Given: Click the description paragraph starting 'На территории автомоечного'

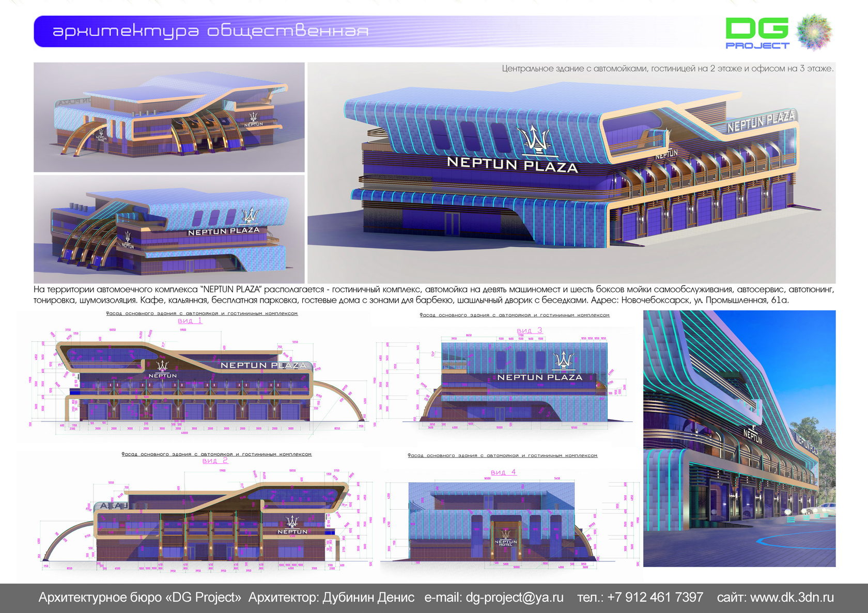Looking at the screenshot, I should 434,294.
